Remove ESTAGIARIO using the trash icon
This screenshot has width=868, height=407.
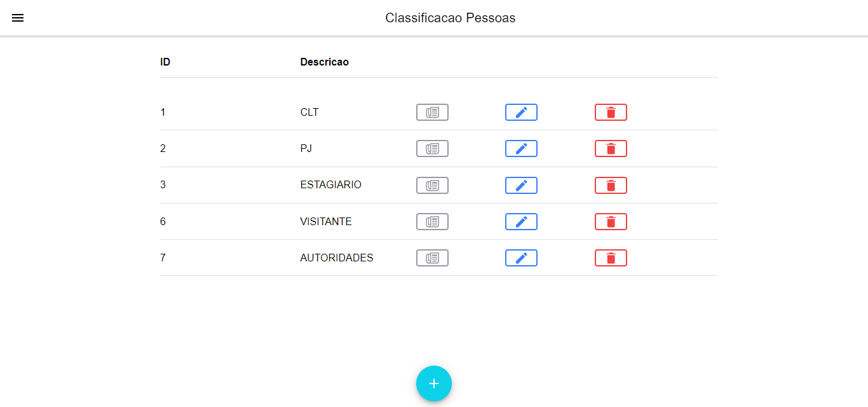coord(611,185)
